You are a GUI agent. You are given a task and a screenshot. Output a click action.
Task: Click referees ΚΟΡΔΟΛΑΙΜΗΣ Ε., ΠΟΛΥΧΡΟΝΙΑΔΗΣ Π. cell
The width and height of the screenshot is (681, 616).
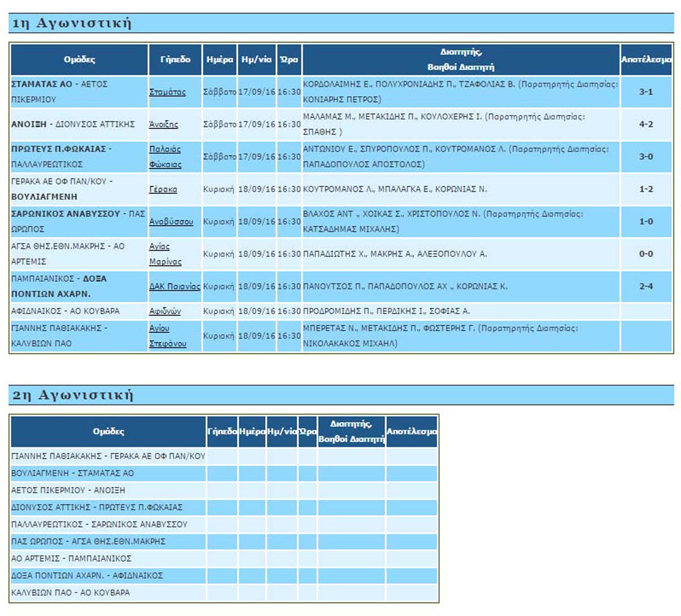tap(461, 92)
